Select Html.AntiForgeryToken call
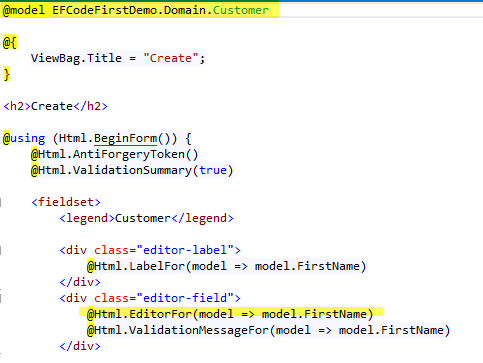The image size is (483, 363). (115, 154)
